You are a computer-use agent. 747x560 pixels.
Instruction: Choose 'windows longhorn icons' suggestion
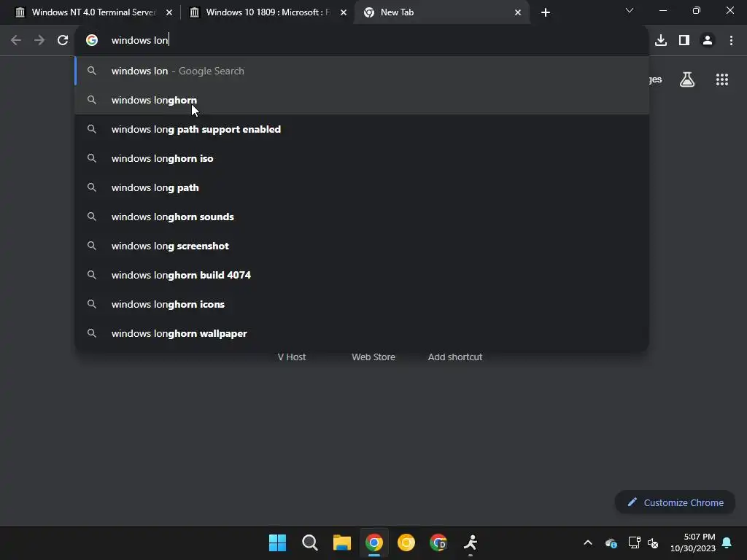pyautogui.click(x=362, y=304)
